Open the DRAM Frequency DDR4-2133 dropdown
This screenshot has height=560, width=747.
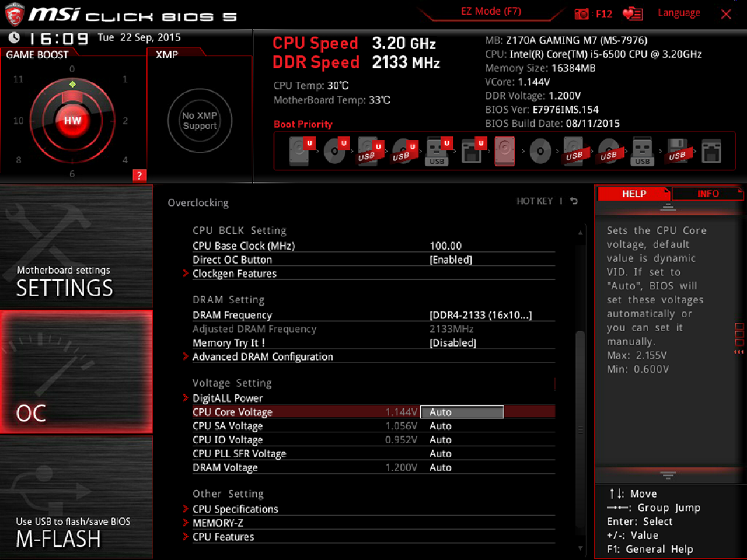480,315
